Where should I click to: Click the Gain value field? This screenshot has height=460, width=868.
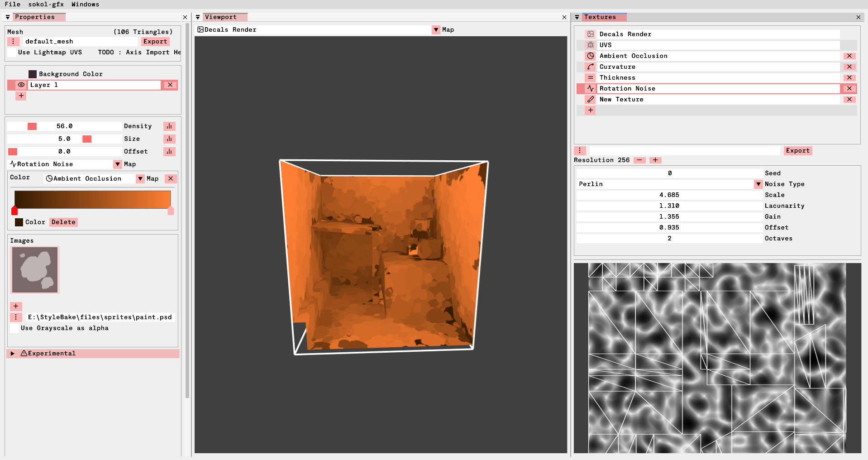[x=669, y=216]
